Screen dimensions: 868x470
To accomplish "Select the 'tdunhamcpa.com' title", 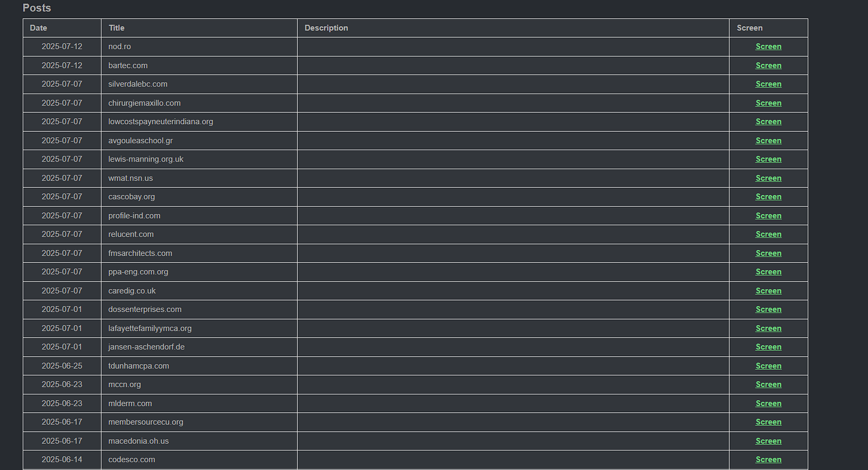I will pyautogui.click(x=139, y=366).
